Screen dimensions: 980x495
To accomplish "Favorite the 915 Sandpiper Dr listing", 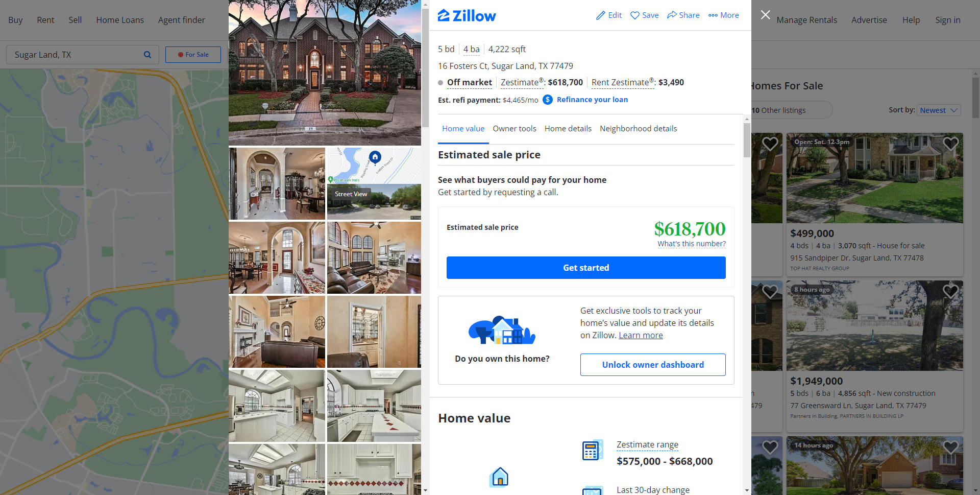I will pyautogui.click(x=950, y=144).
